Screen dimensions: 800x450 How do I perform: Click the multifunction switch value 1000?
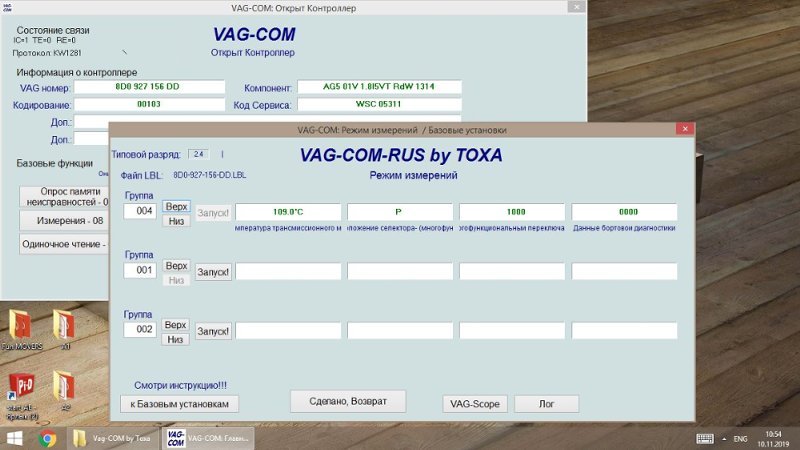(x=512, y=212)
